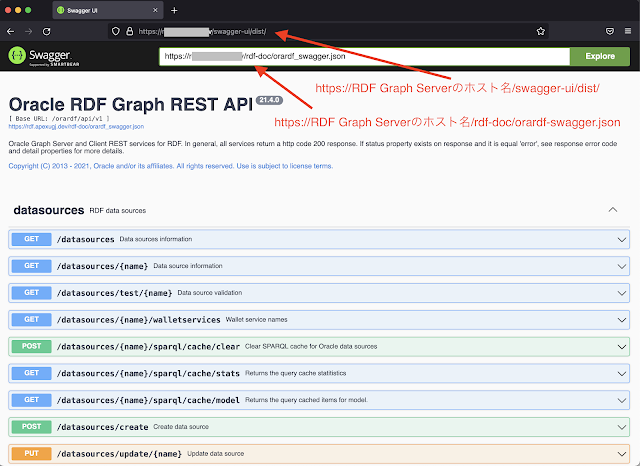Click the /datasources/update/{name} path text
Viewport: 640px width, 466px height.
coord(119,454)
